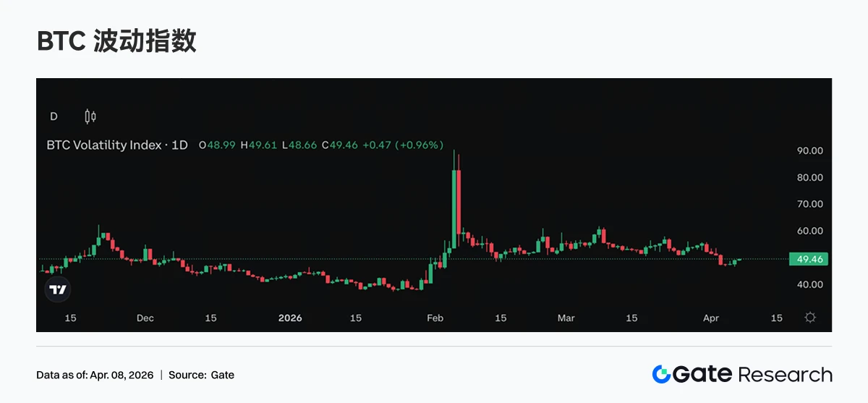The height and width of the screenshot is (403, 868).
Task: Click the TradingView logo badge
Action: (58, 290)
